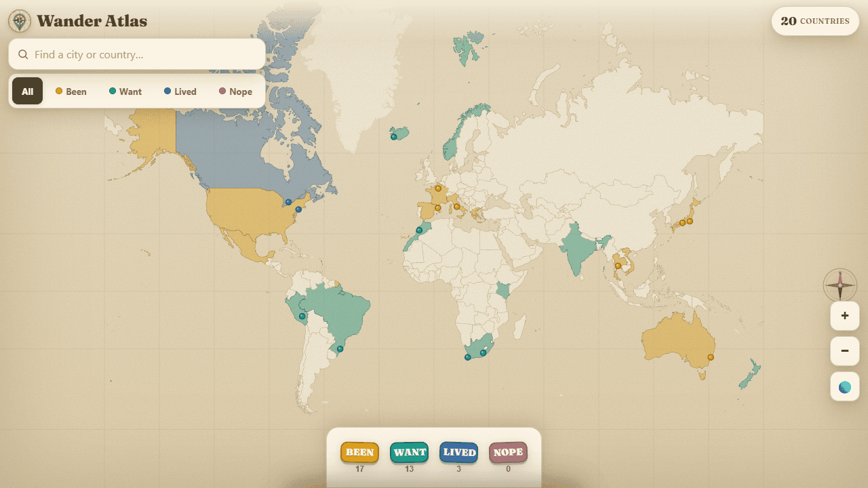This screenshot has height=488, width=868.
Task: Select the All filter
Action: [27, 91]
